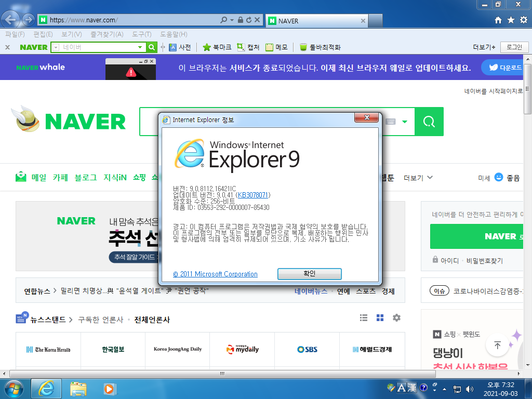Click the 로그인 toolbar button
This screenshot has height=399, width=532.
514,47
